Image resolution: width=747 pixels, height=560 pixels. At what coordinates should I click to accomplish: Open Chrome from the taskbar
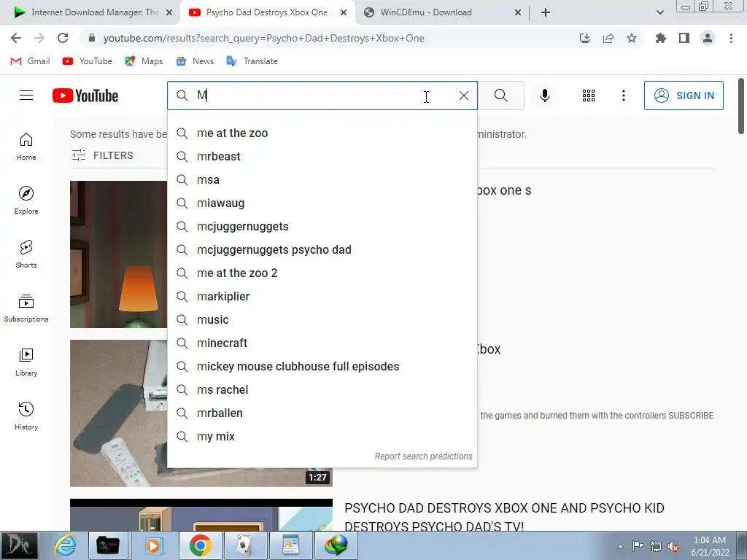(x=200, y=545)
